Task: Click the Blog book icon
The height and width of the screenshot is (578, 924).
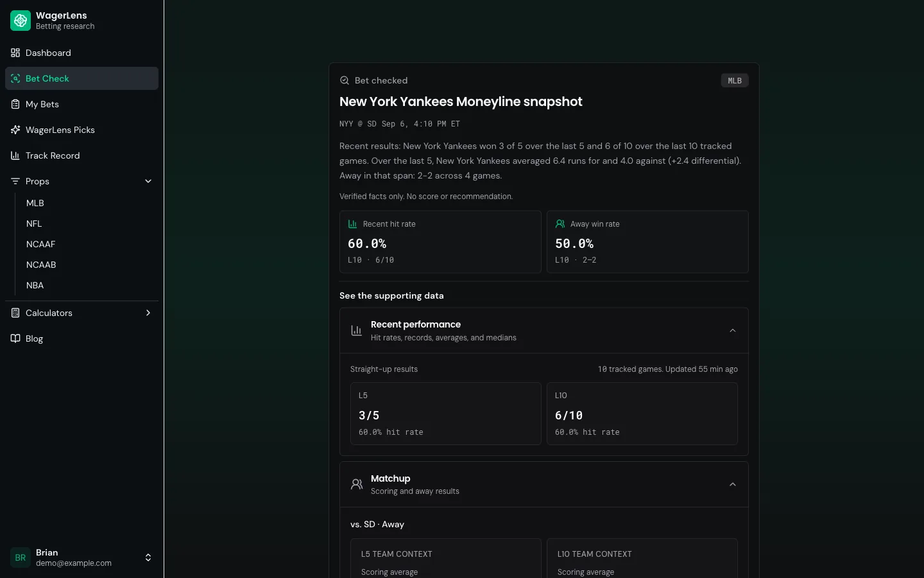Action: 15,338
